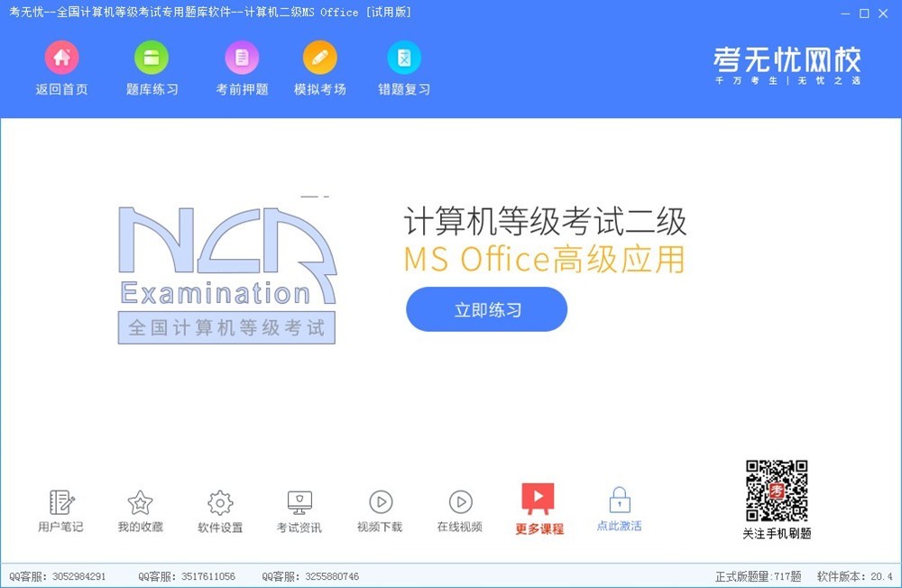Select QQ客服 3517611056 in status bar
This screenshot has width=902, height=588.
pos(187,576)
